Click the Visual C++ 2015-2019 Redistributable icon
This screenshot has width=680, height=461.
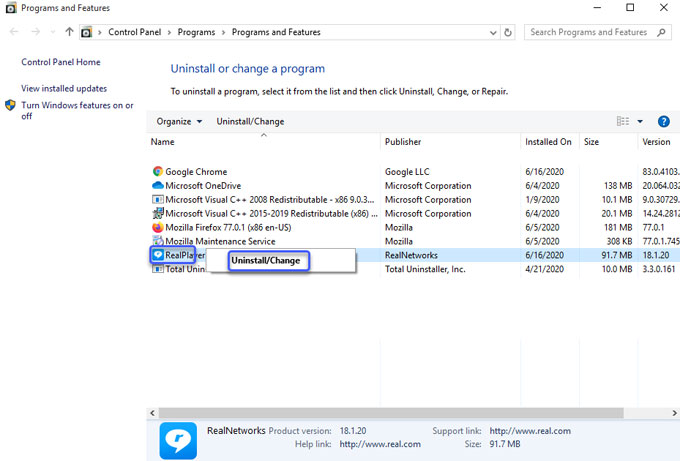(x=158, y=213)
